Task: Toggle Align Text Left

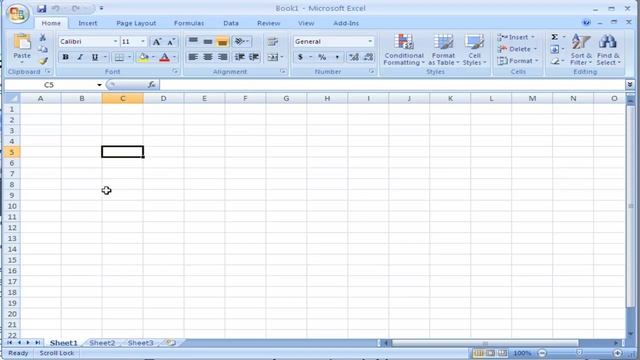Action: tap(193, 57)
